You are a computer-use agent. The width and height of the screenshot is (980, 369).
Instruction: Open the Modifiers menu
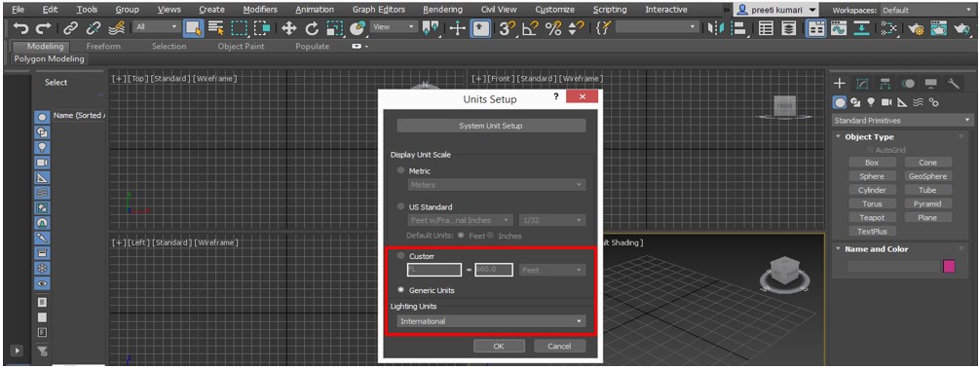(x=260, y=10)
